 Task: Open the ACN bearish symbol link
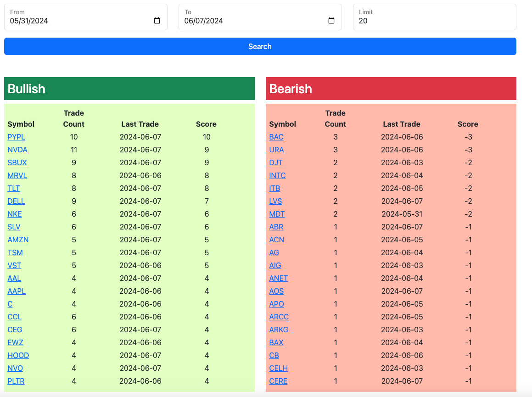pos(276,240)
